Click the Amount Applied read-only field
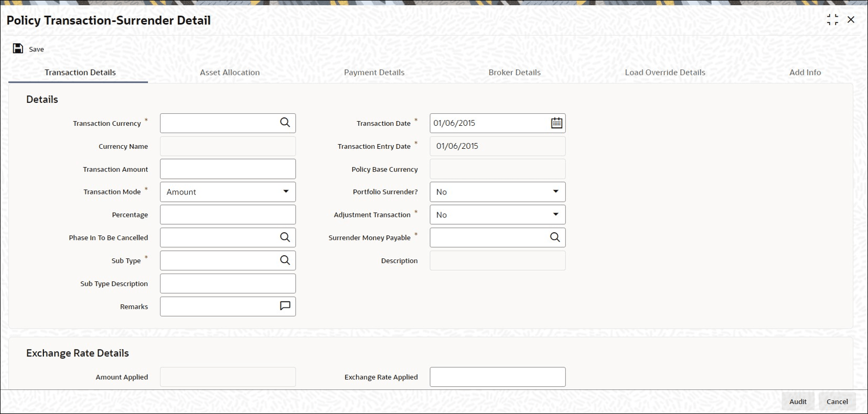This screenshot has width=868, height=414. click(x=228, y=377)
